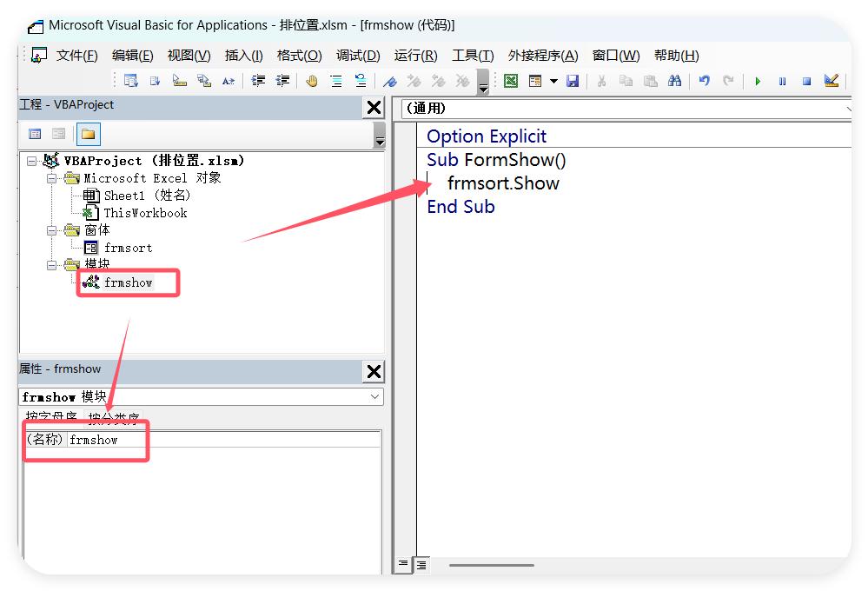Open the 插入(I) menu
The image size is (868, 591).
[243, 56]
